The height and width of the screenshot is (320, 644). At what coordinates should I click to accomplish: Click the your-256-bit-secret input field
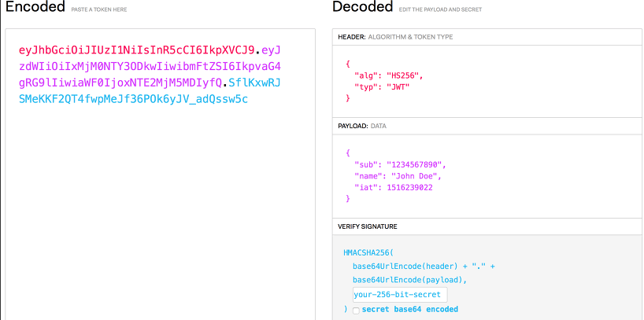coord(399,295)
